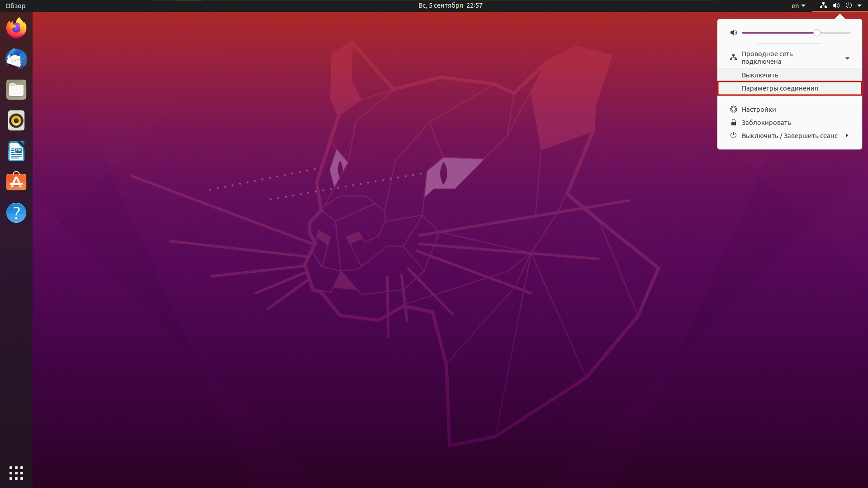This screenshot has height=488, width=868.
Task: Open 'Настройки' settings menu entry
Action: 759,110
